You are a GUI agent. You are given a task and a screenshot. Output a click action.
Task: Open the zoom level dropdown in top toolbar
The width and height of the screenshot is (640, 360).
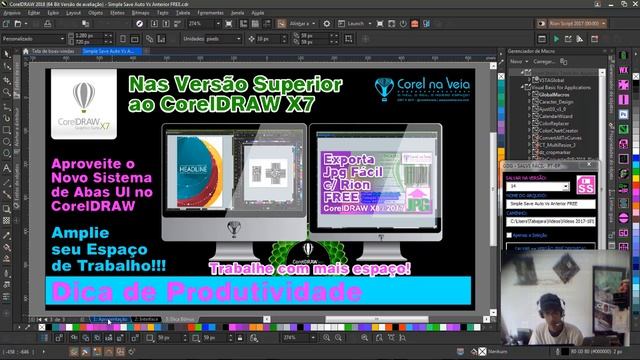[218, 24]
